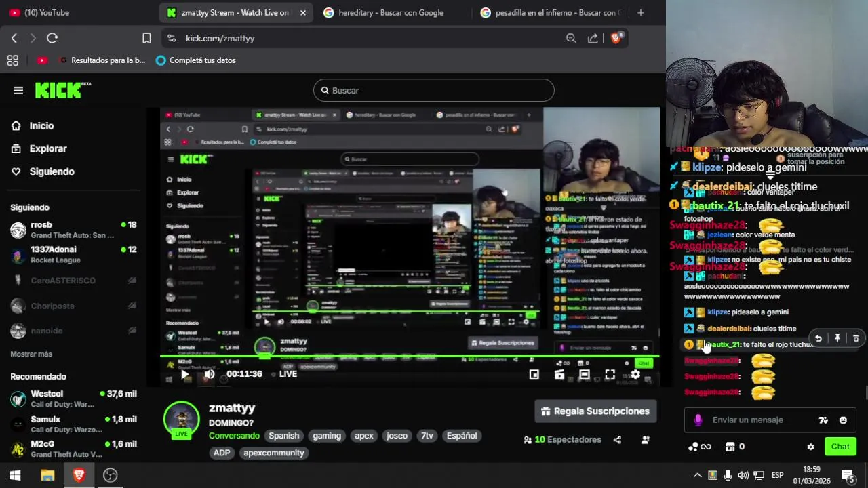The height and width of the screenshot is (488, 868).
Task: Open the zmattyy channel avatar
Action: point(181,420)
